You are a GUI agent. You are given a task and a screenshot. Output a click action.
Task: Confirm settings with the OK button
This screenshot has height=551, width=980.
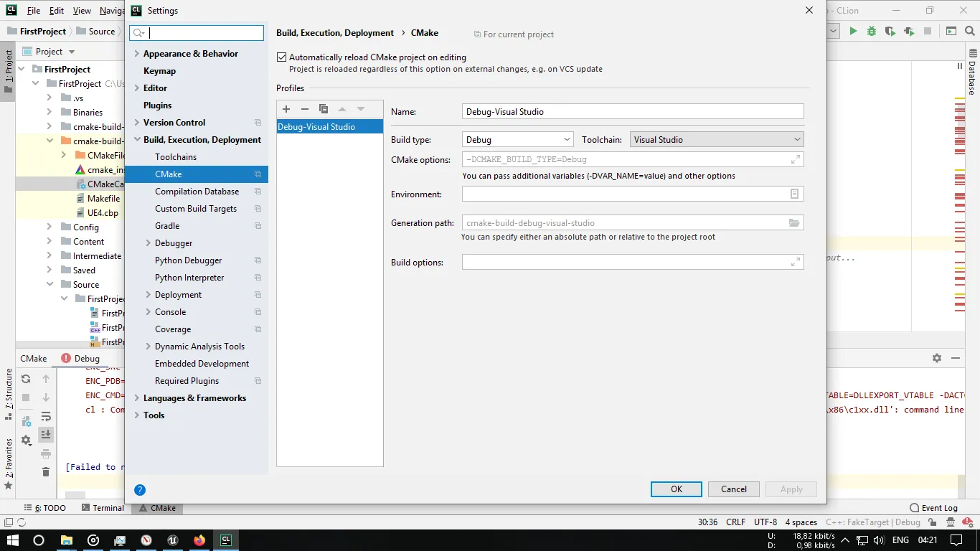click(677, 489)
